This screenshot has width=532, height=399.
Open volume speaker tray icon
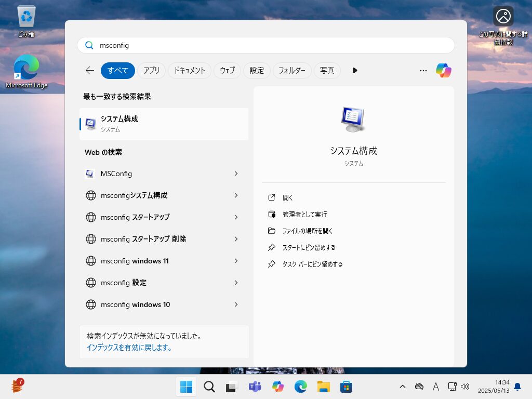(465, 387)
